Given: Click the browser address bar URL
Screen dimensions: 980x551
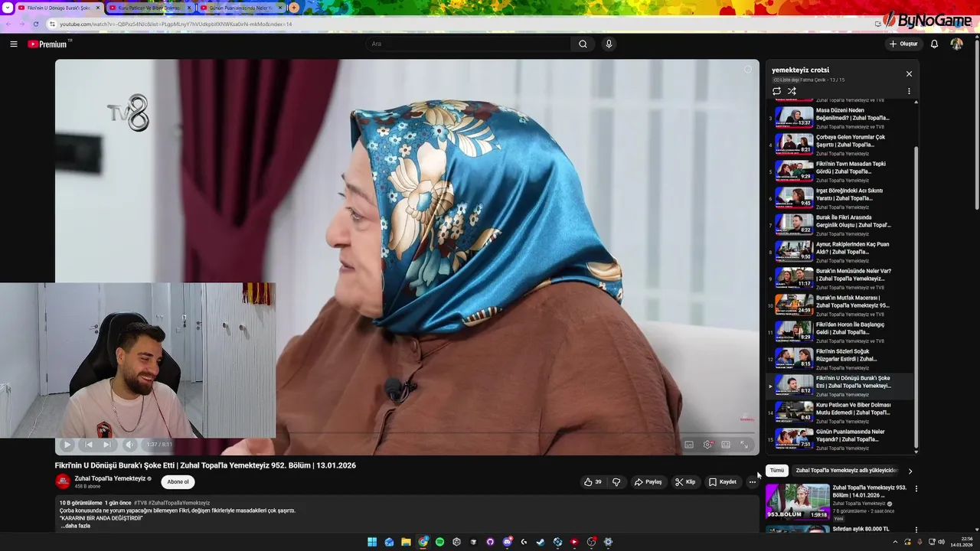Looking at the screenshot, I should point(176,24).
